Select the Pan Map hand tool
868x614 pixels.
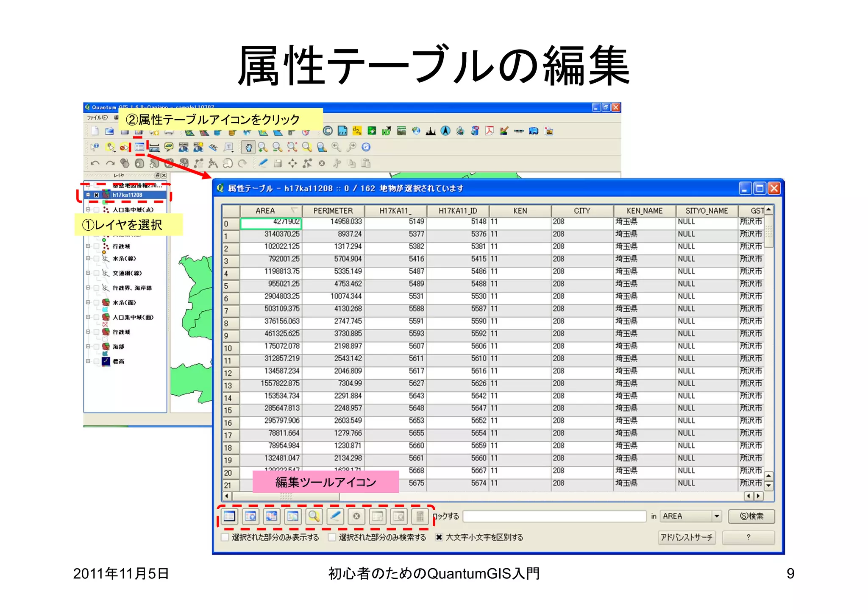[248, 147]
